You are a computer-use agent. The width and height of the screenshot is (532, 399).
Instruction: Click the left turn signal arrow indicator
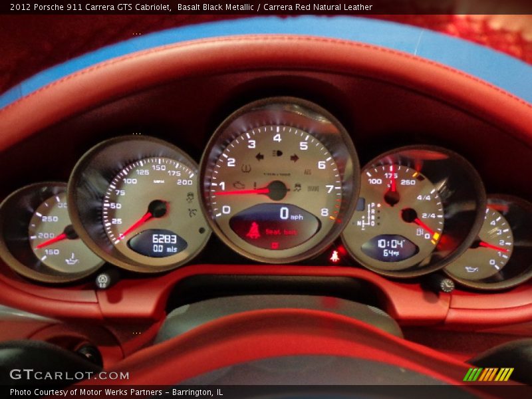[x=260, y=157]
